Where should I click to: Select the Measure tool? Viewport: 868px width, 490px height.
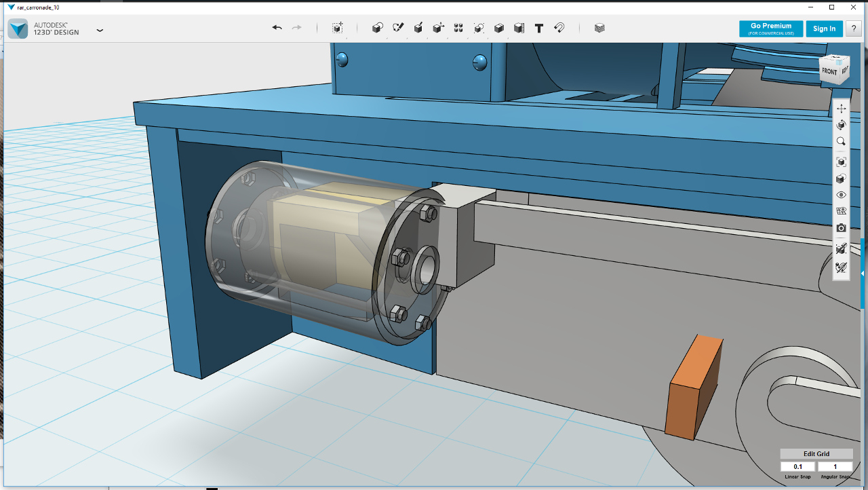pyautogui.click(x=519, y=28)
